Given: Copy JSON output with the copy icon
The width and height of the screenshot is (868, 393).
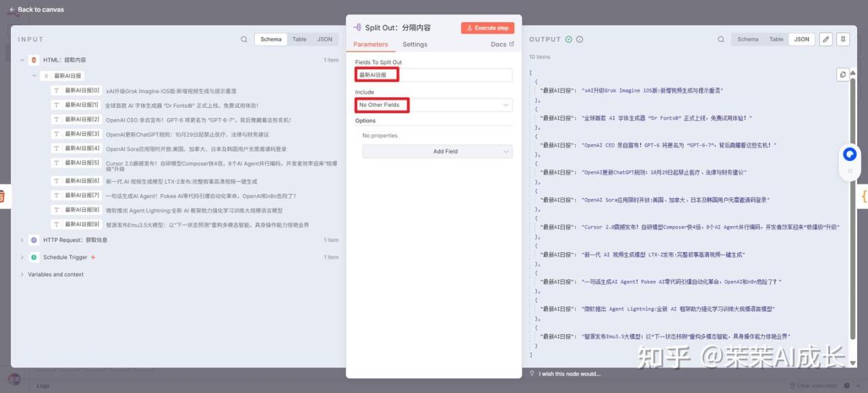Looking at the screenshot, I should 842,75.
